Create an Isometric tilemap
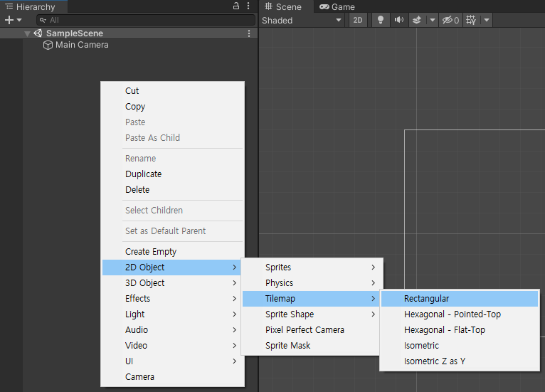This screenshot has height=392, width=545. point(460,346)
